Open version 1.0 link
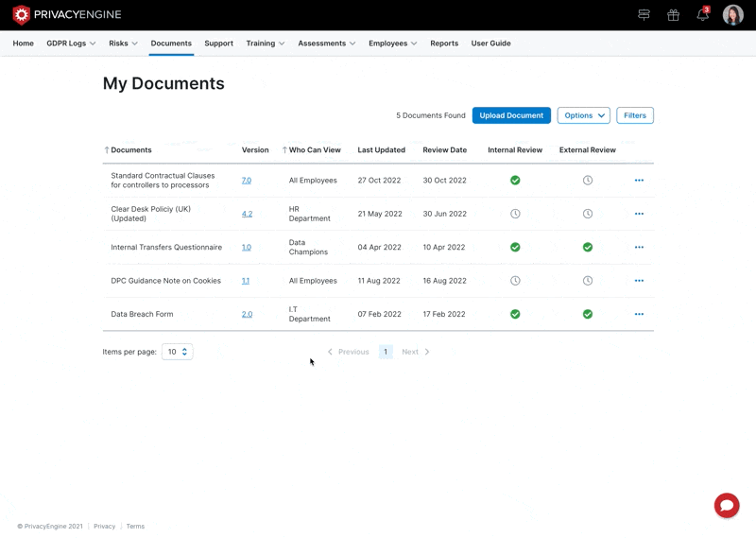Viewport: 756px width, 538px height. 247,247
